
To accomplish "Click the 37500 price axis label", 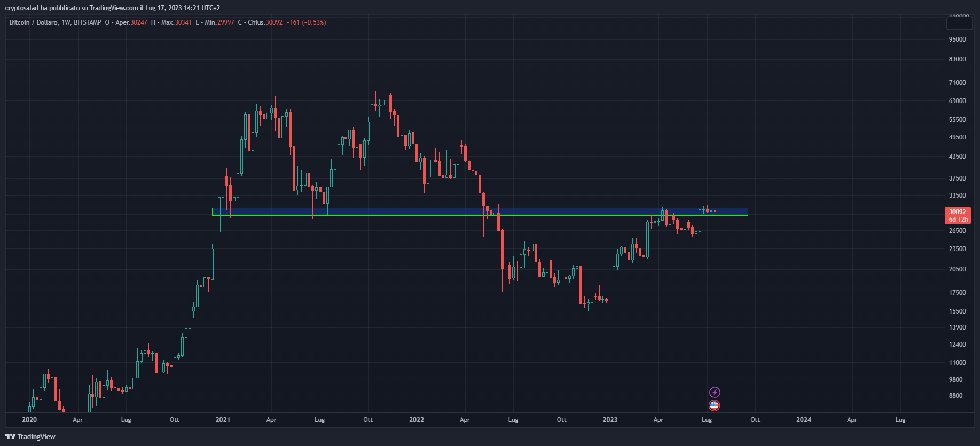I will [957, 178].
